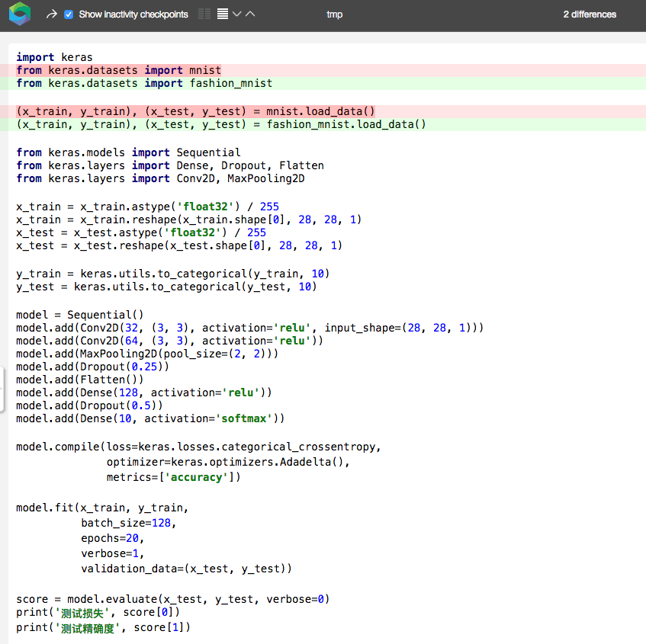Click the removed mnist.load_data line
The height and width of the screenshot is (644, 646).
(x=194, y=111)
